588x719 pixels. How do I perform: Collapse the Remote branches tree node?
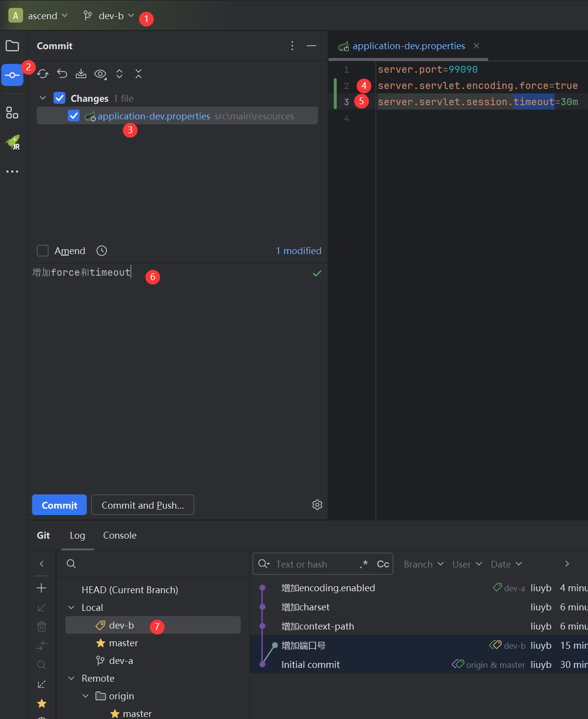(72, 678)
